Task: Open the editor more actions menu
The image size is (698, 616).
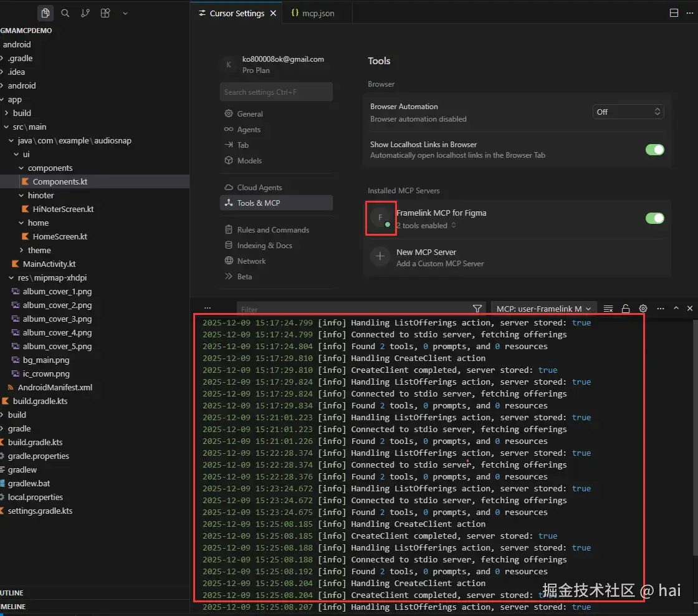Action: pos(689,13)
